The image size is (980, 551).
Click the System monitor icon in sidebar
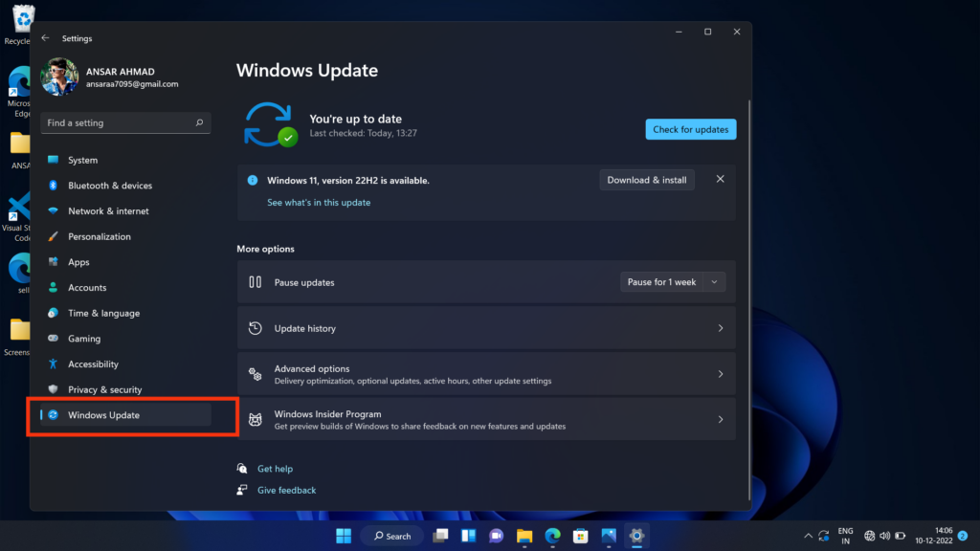pos(54,160)
